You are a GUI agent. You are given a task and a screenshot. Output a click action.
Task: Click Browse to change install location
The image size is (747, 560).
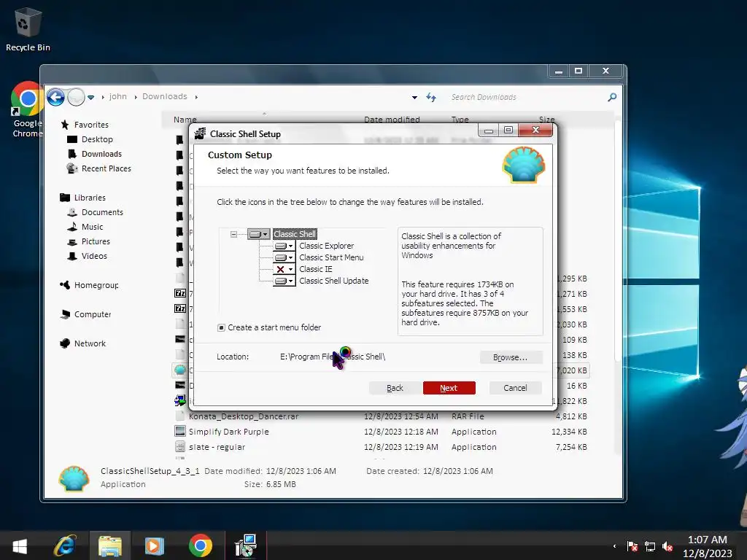511,357
